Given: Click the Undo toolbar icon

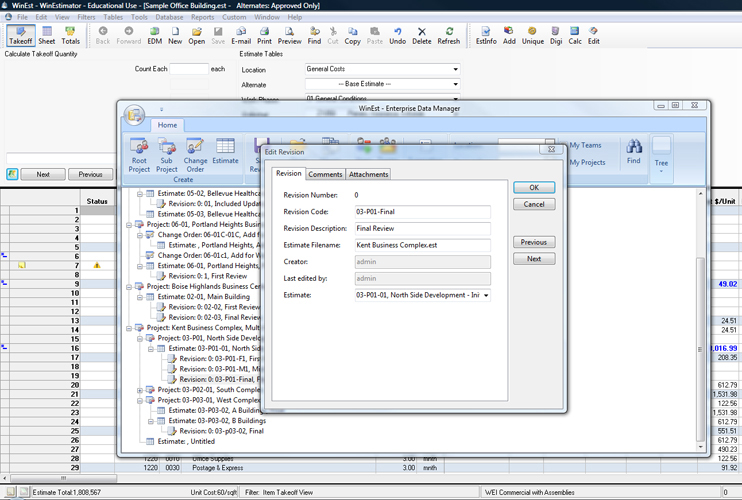Looking at the screenshot, I should [x=398, y=35].
